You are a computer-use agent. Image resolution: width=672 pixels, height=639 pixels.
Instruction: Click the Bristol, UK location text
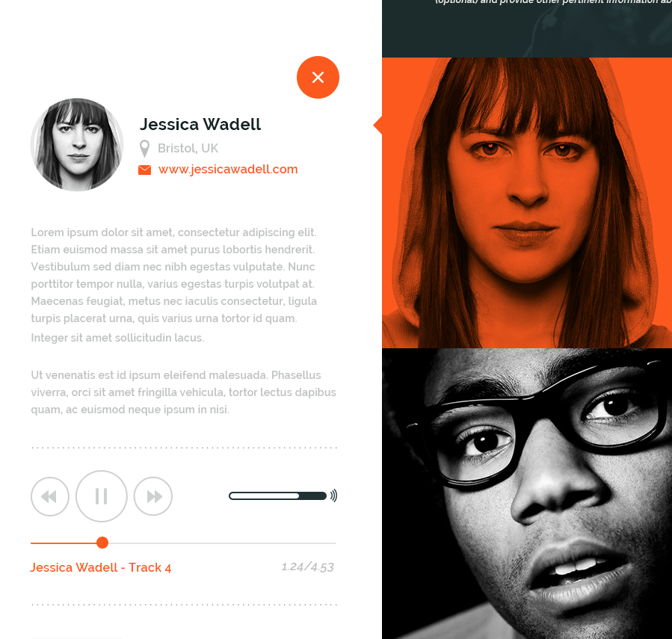click(188, 148)
